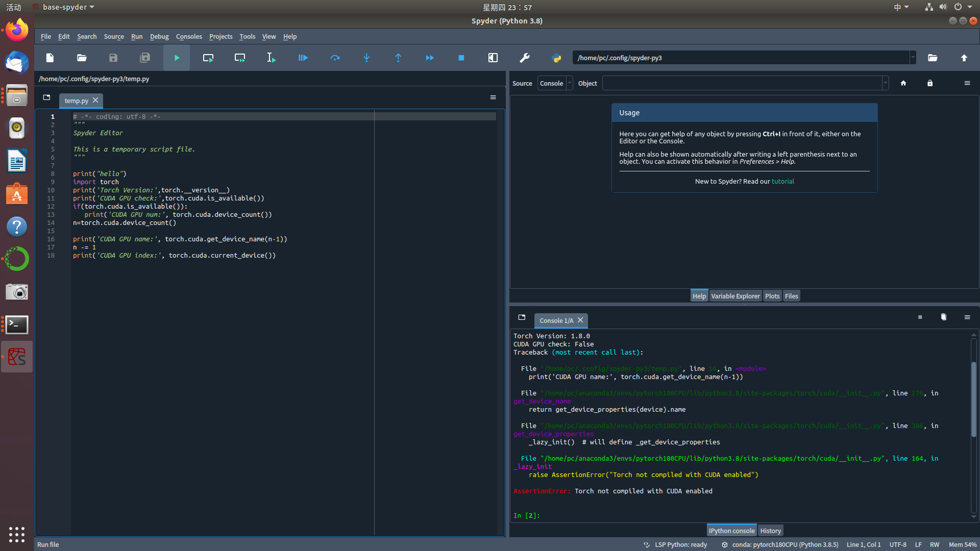Run file with the green play button
The height and width of the screenshot is (551, 980).
(x=177, y=58)
